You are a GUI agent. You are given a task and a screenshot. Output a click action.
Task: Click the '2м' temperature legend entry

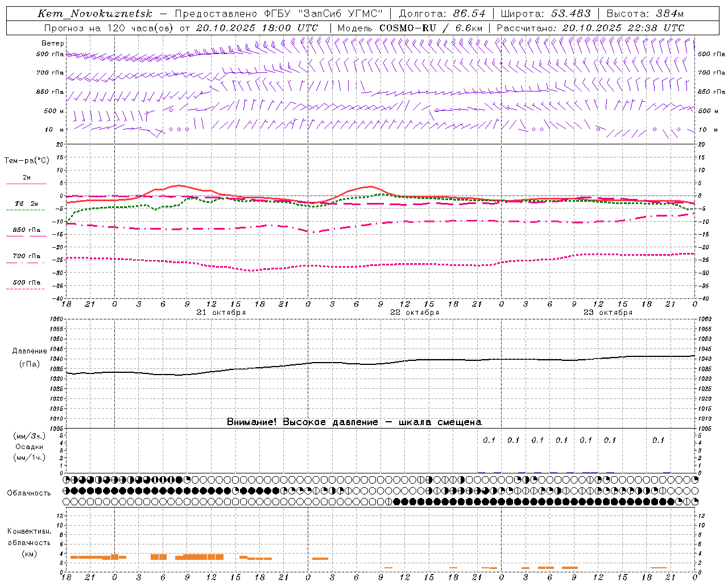27,178
